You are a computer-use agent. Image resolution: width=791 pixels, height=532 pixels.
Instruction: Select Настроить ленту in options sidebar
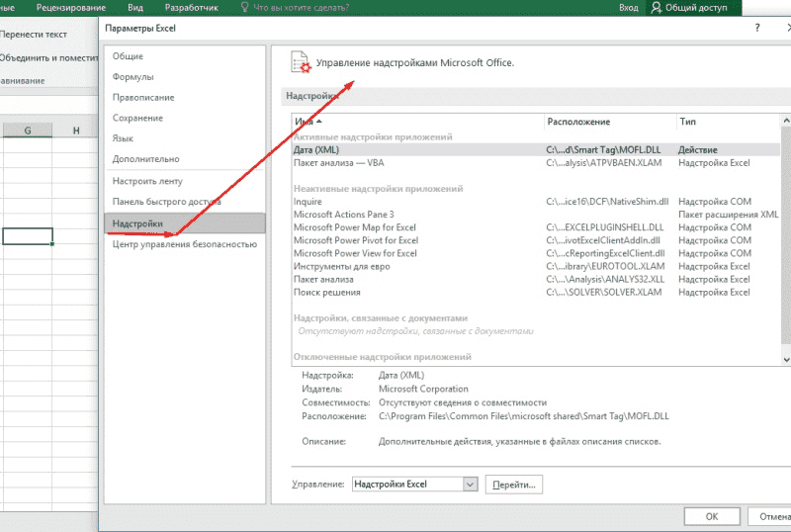point(185,181)
